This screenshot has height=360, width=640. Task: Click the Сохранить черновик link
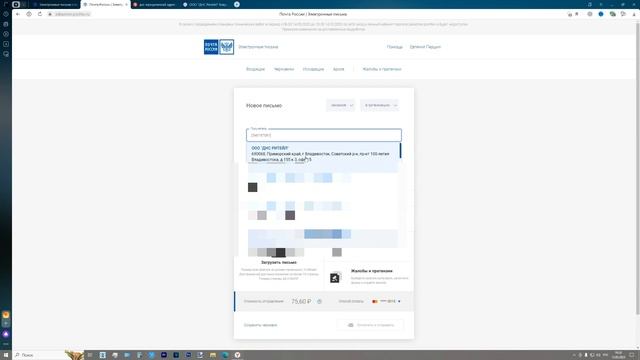click(260, 325)
